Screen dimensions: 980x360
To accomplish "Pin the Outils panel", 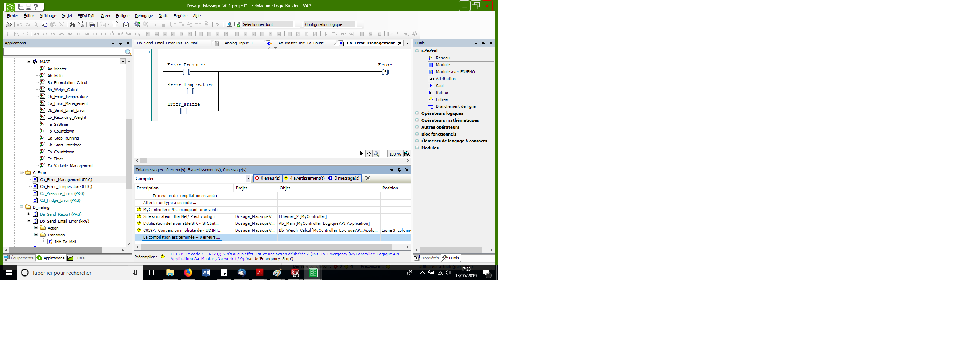I will (x=483, y=43).
